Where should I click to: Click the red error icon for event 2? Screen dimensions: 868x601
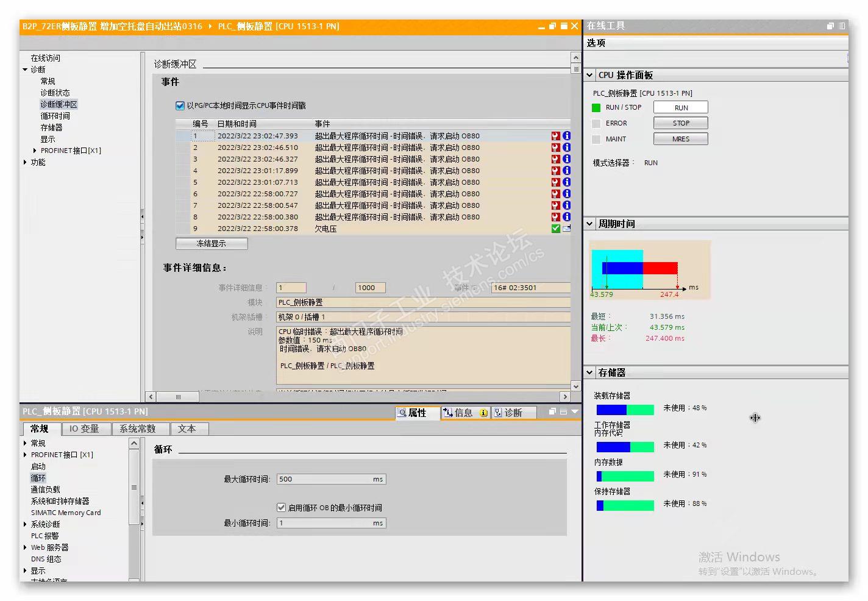[x=555, y=148]
